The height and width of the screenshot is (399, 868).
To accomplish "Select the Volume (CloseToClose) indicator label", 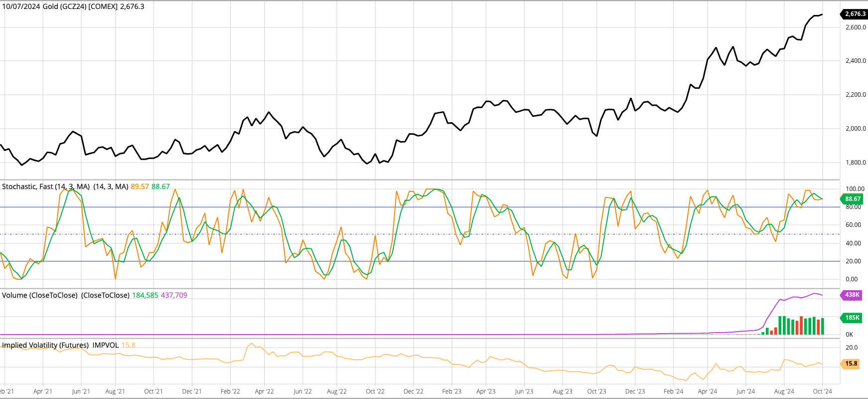I will 65,295.
